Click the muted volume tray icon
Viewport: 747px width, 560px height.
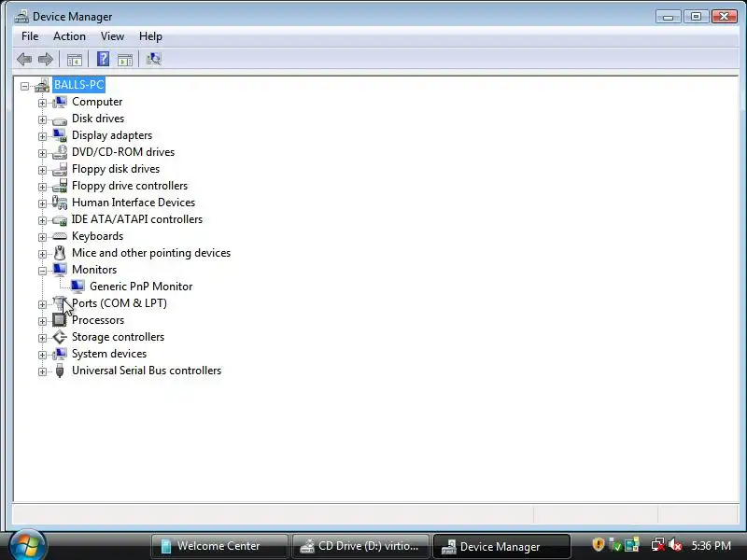point(675,545)
